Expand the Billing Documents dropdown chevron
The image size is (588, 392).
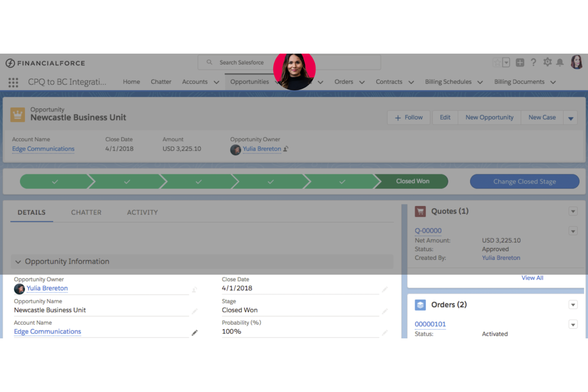pyautogui.click(x=553, y=82)
